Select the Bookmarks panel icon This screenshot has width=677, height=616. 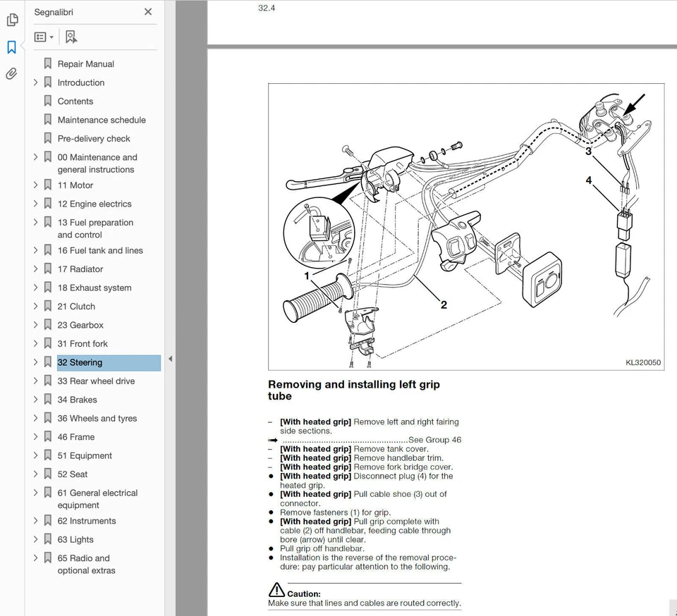12,47
